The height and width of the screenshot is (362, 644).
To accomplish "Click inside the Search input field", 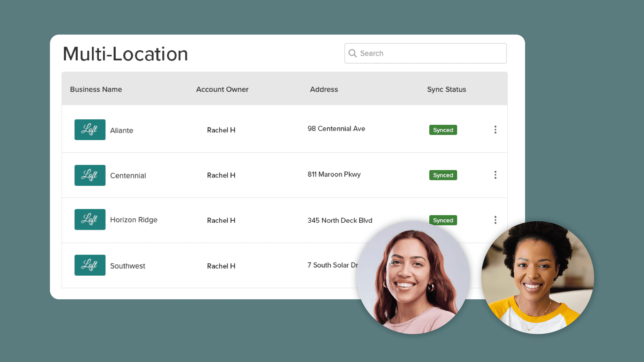I will [x=425, y=53].
